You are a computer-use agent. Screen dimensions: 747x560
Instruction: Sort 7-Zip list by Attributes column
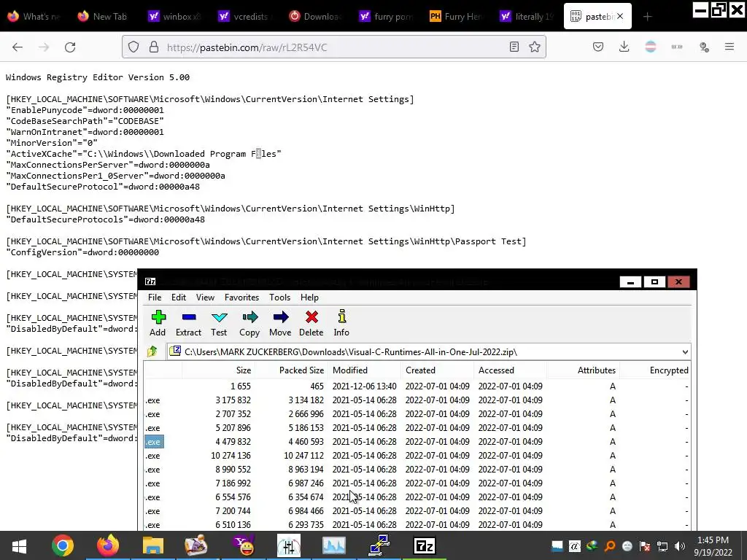[583, 370]
